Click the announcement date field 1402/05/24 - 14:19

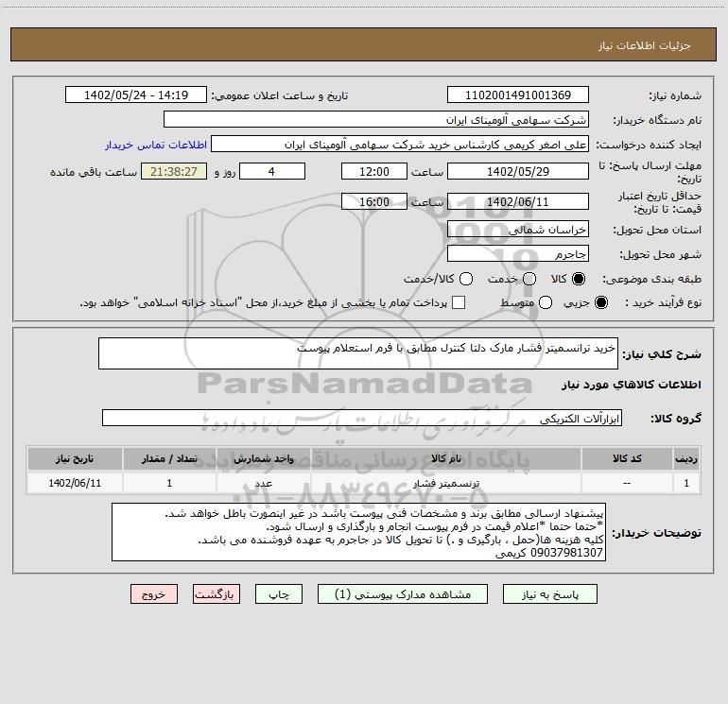tap(136, 94)
